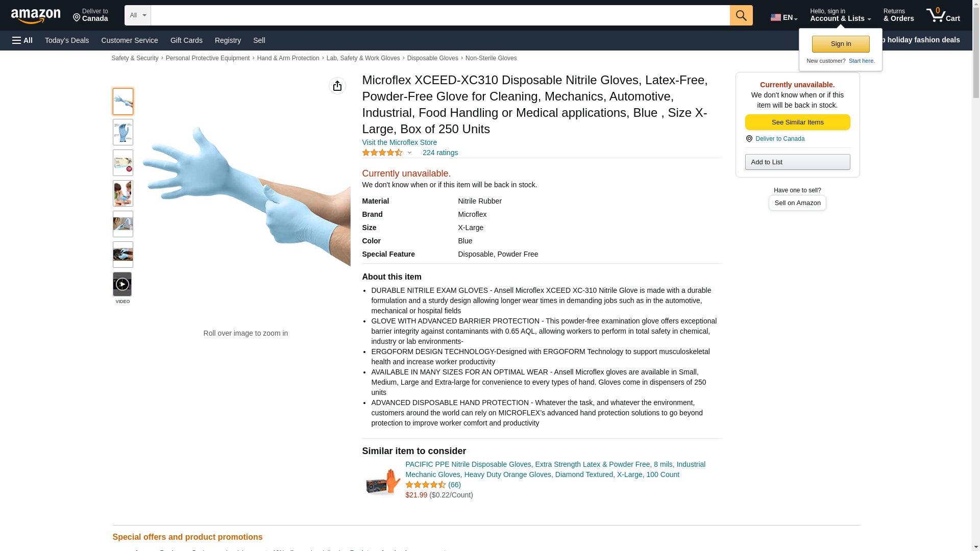Image resolution: width=980 pixels, height=551 pixels.
Task: Play the product video thumbnail
Action: [122, 284]
